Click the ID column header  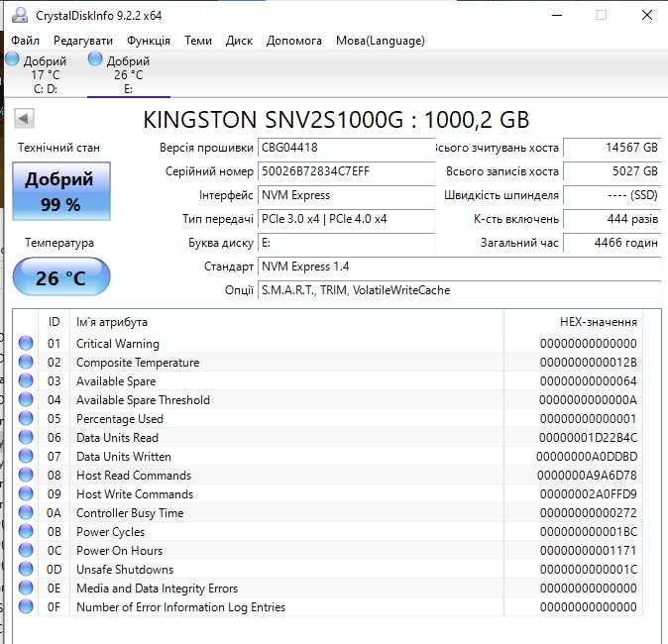pyautogui.click(x=55, y=322)
